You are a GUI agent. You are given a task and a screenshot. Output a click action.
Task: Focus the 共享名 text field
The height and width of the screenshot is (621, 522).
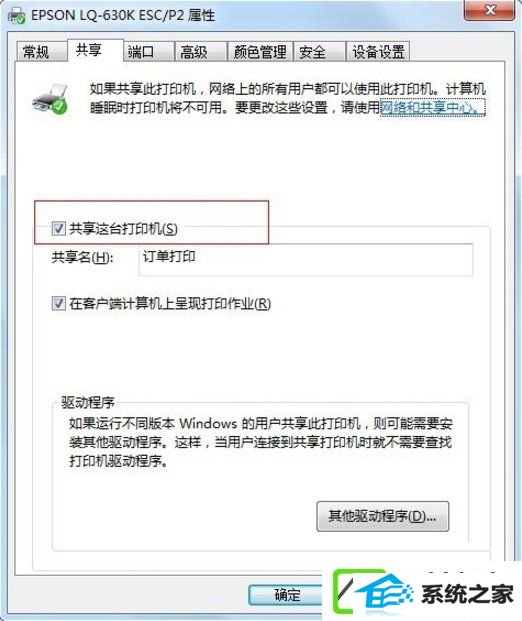(x=306, y=259)
